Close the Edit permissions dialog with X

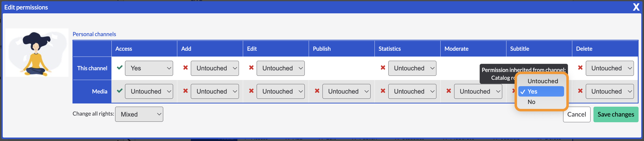pyautogui.click(x=636, y=7)
